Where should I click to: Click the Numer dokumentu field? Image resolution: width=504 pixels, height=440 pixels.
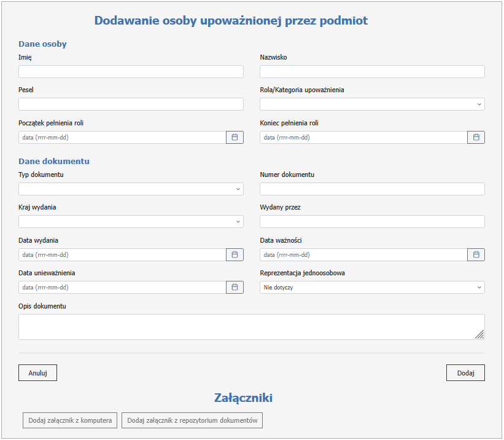coord(372,189)
